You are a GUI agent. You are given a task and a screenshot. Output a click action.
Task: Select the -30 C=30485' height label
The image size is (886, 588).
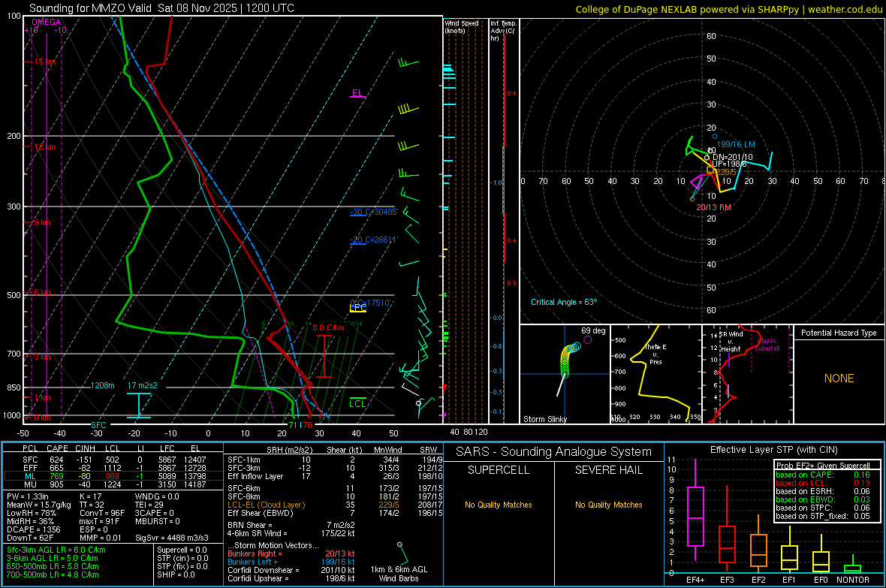[374, 212]
